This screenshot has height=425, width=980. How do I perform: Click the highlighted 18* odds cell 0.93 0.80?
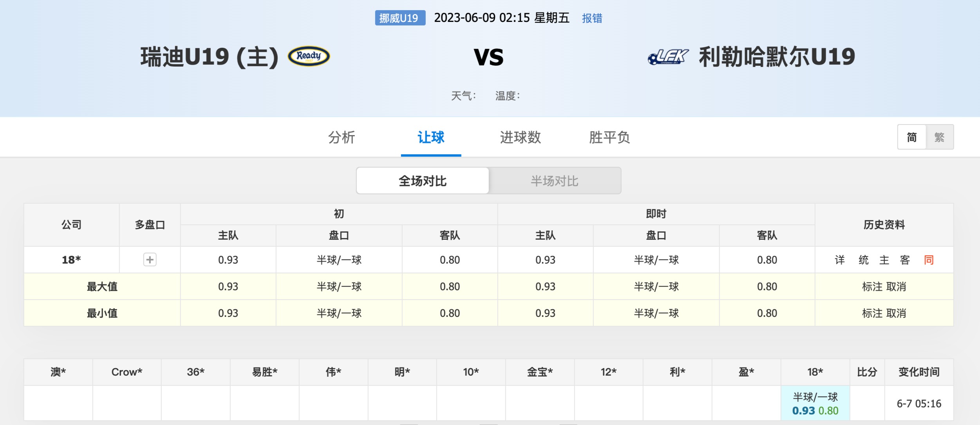point(815,403)
